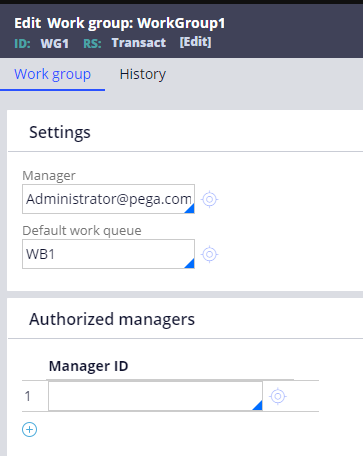Screen dimensions: 363x456
Task: Click the Settings section heading
Action: [60, 132]
